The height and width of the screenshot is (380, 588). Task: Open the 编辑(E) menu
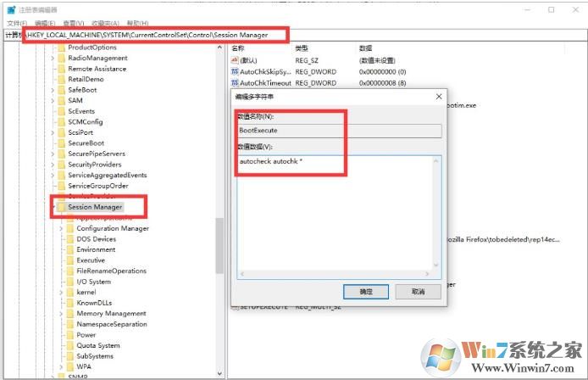click(x=45, y=23)
